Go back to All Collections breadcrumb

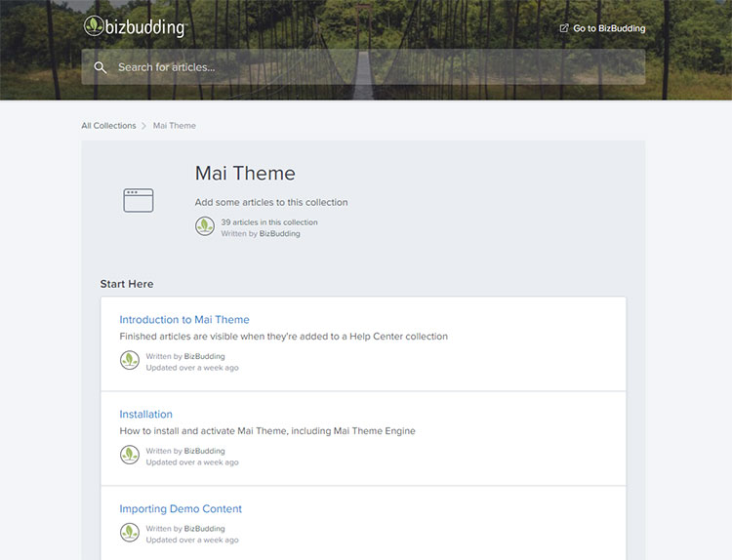(x=108, y=126)
